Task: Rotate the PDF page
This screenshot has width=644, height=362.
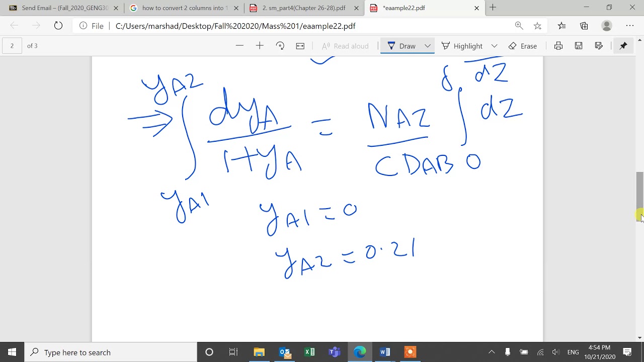Action: click(x=280, y=46)
